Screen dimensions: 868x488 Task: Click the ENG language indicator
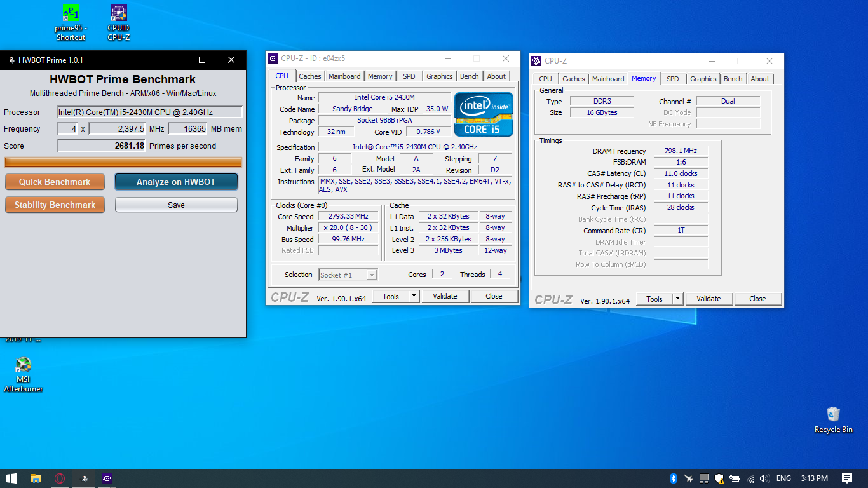(783, 478)
